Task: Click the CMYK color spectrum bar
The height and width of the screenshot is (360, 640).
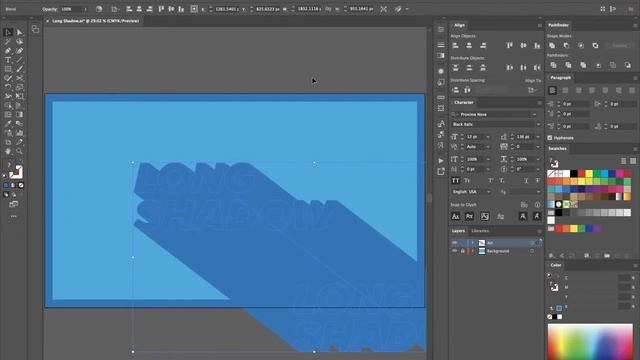Action: pyautogui.click(x=590, y=342)
